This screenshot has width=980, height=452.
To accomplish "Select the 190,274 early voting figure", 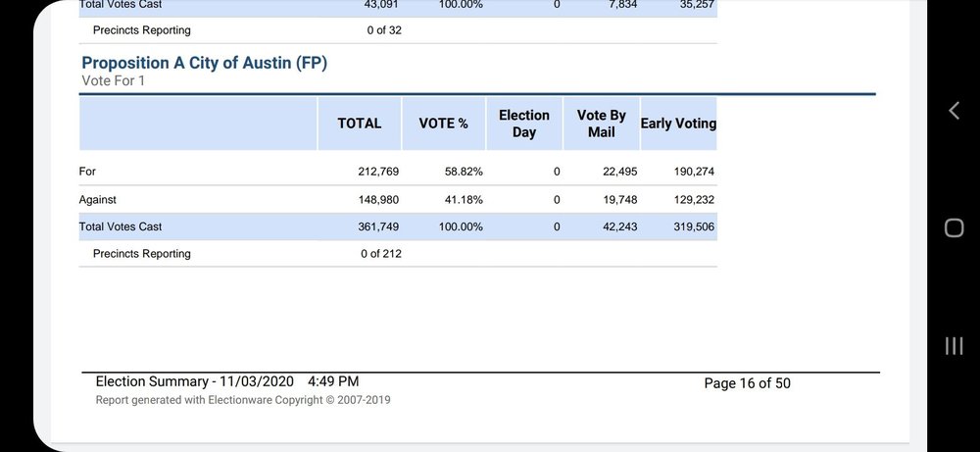I will click(694, 172).
